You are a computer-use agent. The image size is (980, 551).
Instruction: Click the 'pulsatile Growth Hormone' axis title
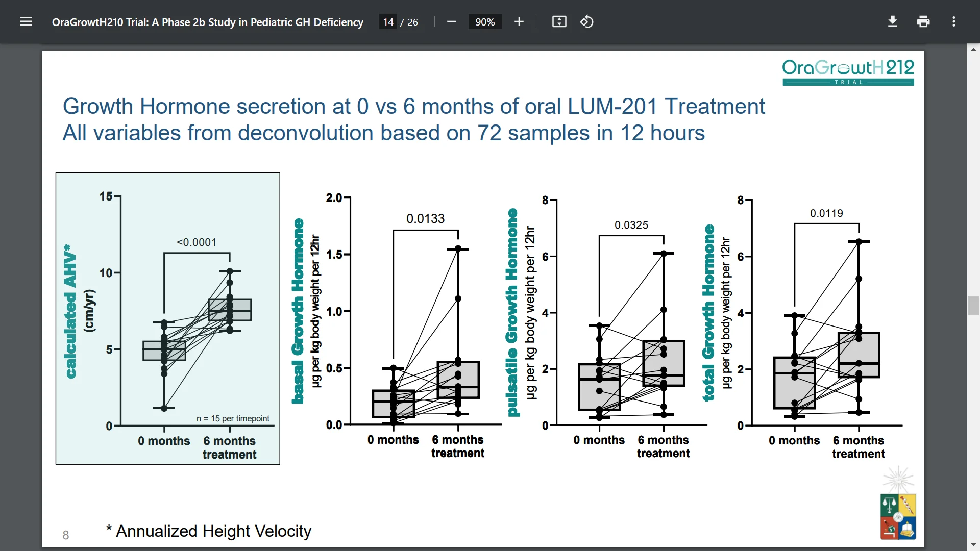512,312
